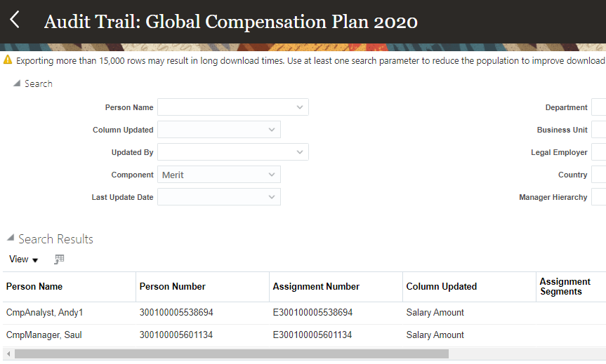Screen dimensions: 606x364
Task: Open the Person Name dropdown
Action: click(x=300, y=107)
